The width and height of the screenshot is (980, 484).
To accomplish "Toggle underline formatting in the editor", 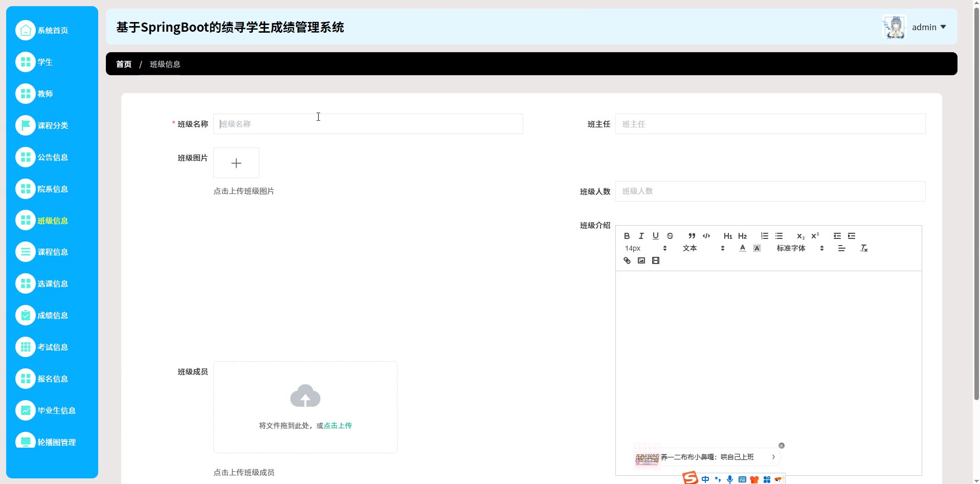I will tap(655, 236).
